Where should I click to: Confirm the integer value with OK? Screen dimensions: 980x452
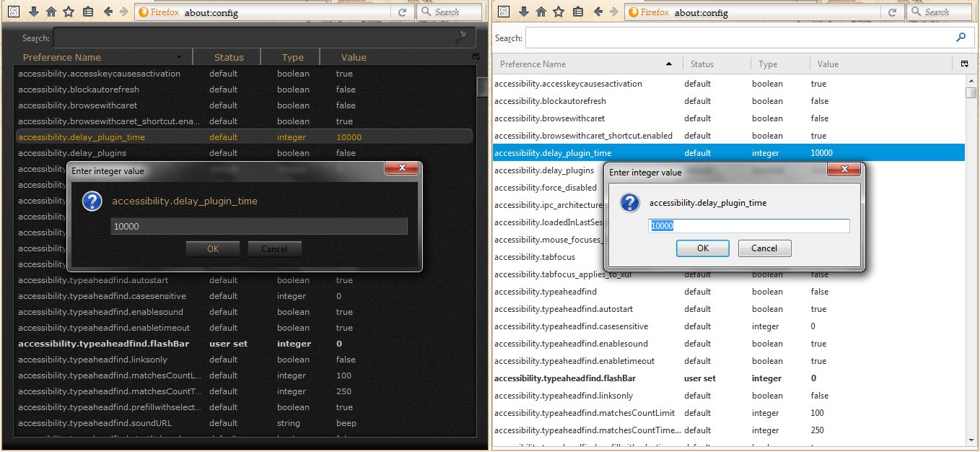click(213, 248)
